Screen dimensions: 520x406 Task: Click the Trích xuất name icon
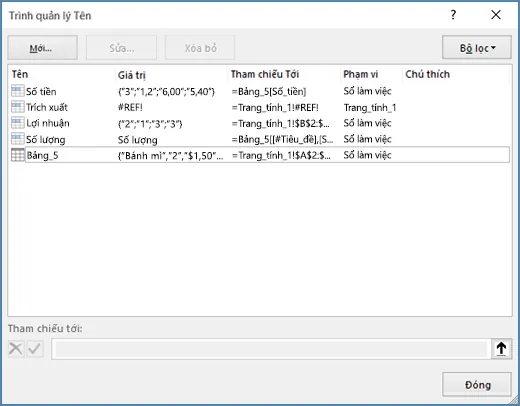(x=17, y=107)
